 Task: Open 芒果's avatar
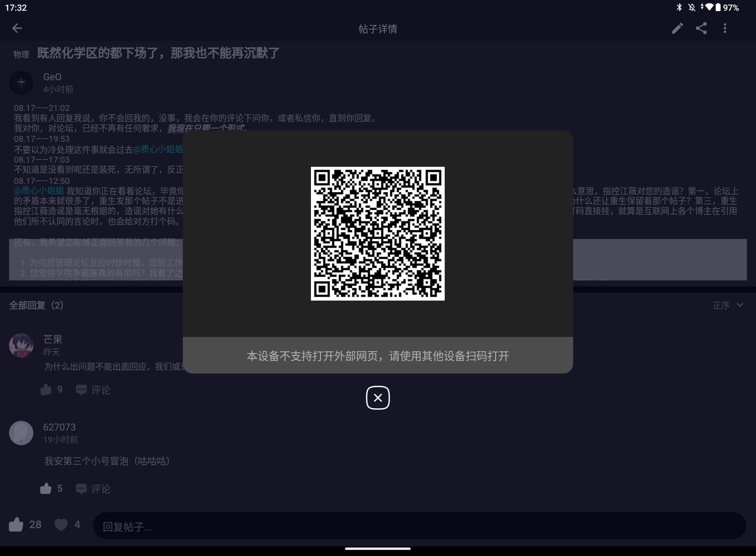21,345
